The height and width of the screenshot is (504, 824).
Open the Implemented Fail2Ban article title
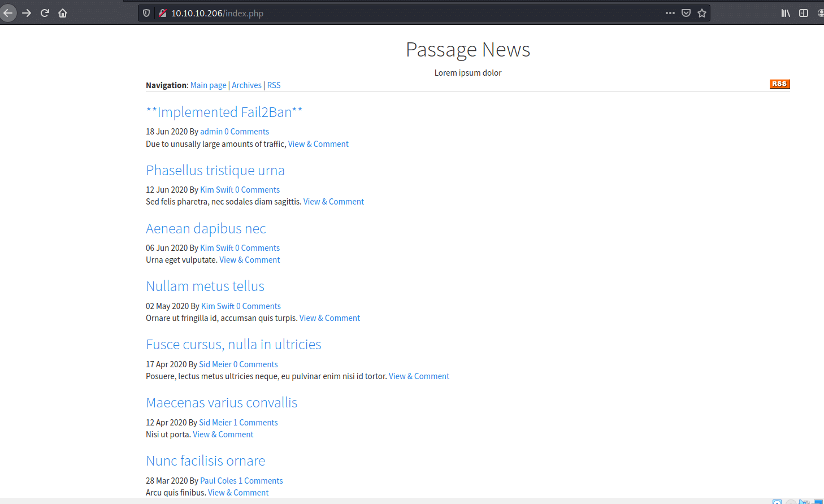coord(224,112)
